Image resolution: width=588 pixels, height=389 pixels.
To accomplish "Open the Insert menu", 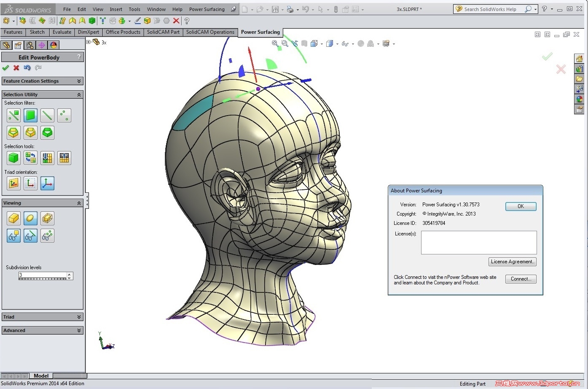I will 116,9.
